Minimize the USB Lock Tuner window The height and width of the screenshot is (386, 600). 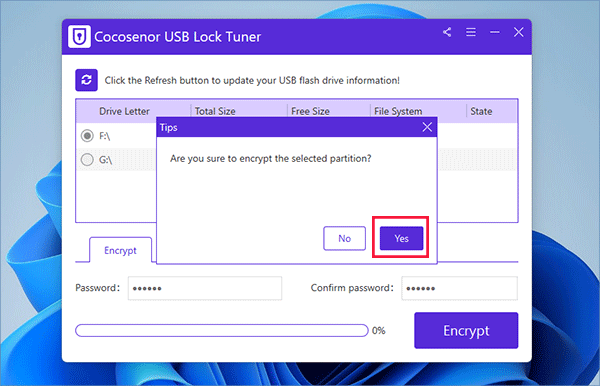(x=494, y=32)
